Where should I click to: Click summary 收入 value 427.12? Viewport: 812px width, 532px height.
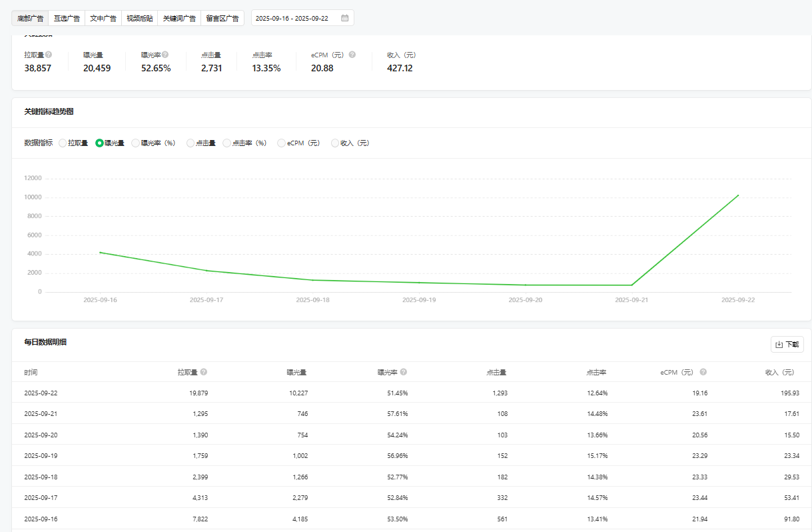pos(400,68)
